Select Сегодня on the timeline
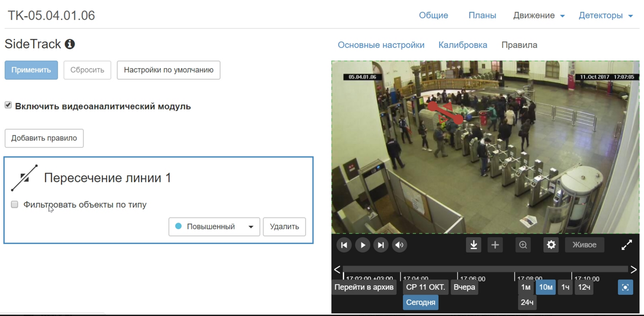 pos(421,302)
